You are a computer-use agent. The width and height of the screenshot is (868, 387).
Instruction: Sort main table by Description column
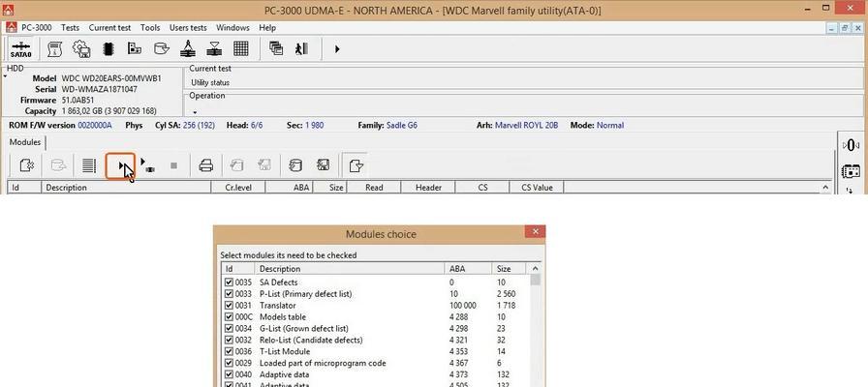126,188
